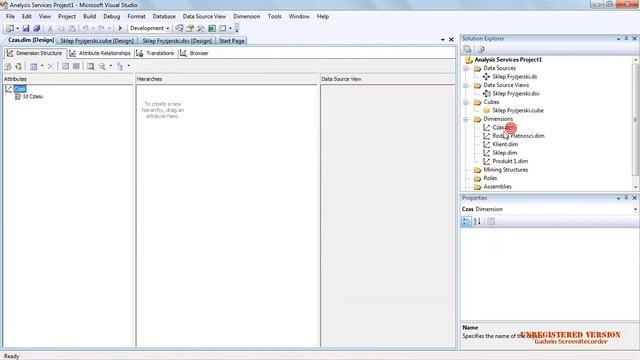Open Solution Explorer window position dropdown
Viewport: 640px width, 360px height.
618,38
